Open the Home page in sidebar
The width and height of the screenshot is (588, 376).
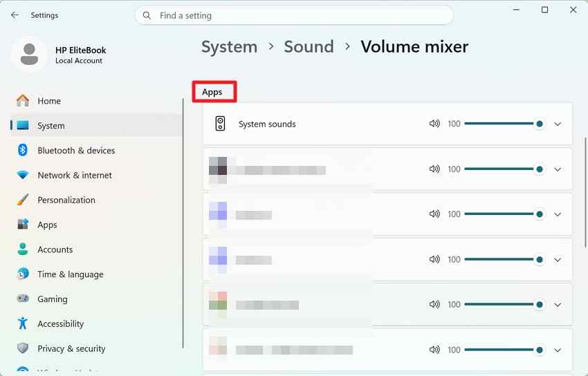[96, 101]
